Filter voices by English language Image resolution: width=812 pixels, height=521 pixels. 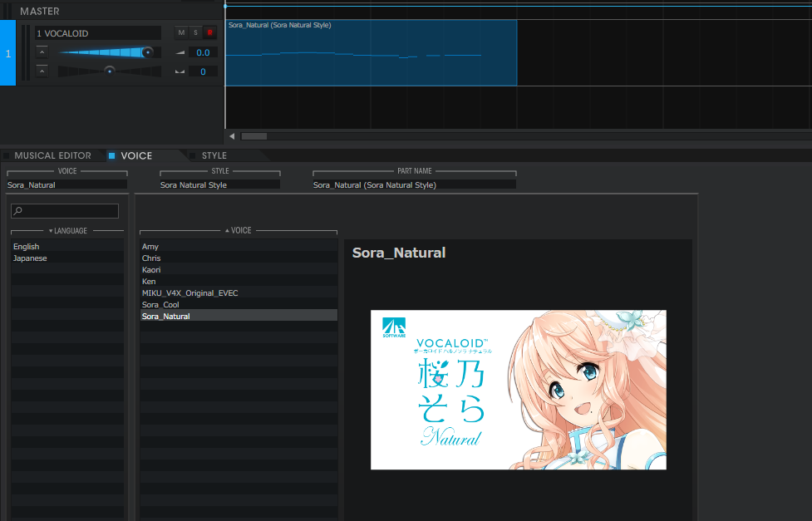pyautogui.click(x=67, y=247)
